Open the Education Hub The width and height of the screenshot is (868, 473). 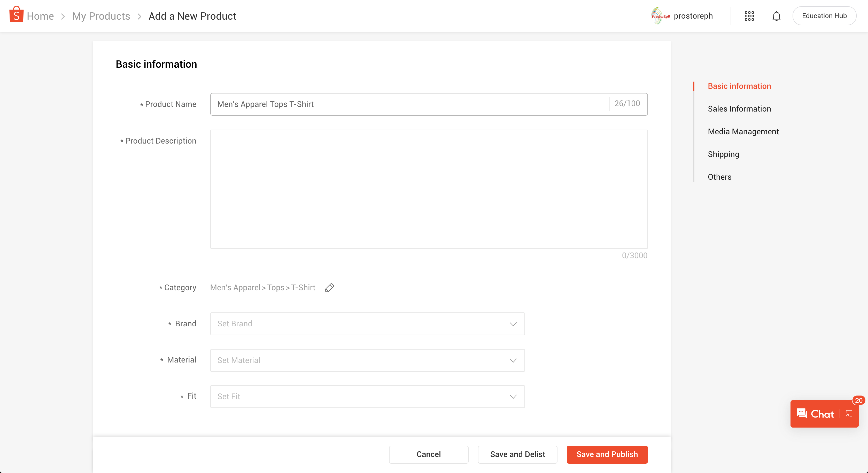(824, 16)
